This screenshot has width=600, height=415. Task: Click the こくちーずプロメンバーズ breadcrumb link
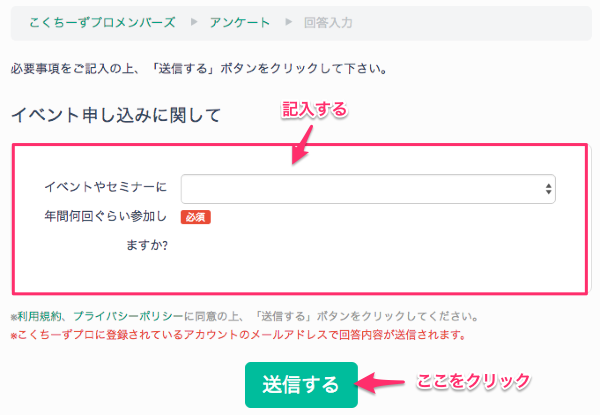[x=102, y=21]
